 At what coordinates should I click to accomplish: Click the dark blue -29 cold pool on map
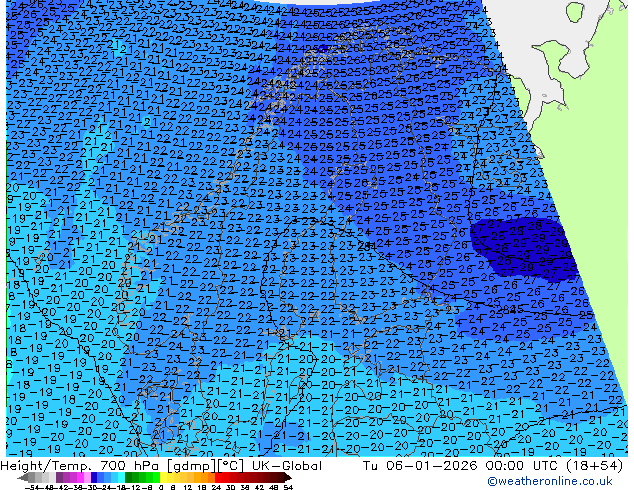tap(524, 249)
